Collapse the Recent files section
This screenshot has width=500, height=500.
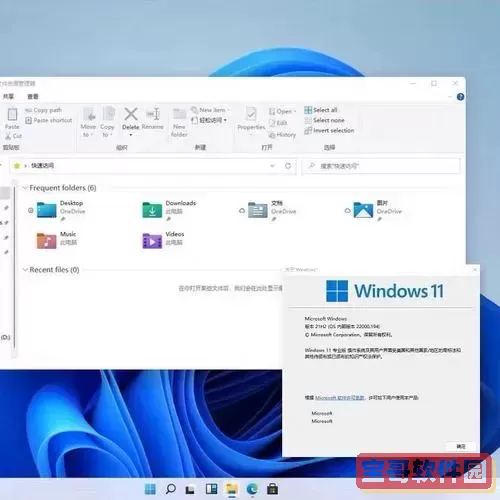25,270
